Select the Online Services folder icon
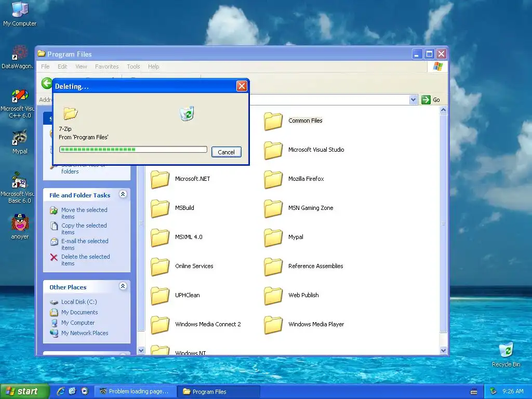The image size is (532, 399). coord(160,267)
